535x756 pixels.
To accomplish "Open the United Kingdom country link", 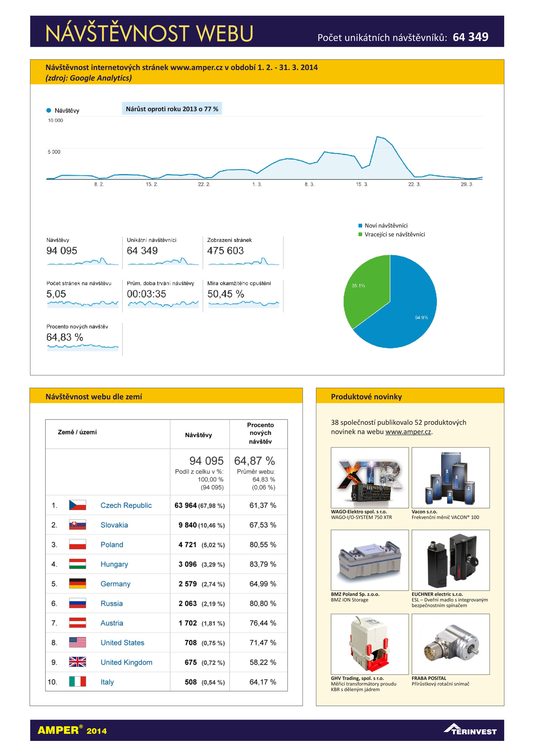I will [126, 662].
